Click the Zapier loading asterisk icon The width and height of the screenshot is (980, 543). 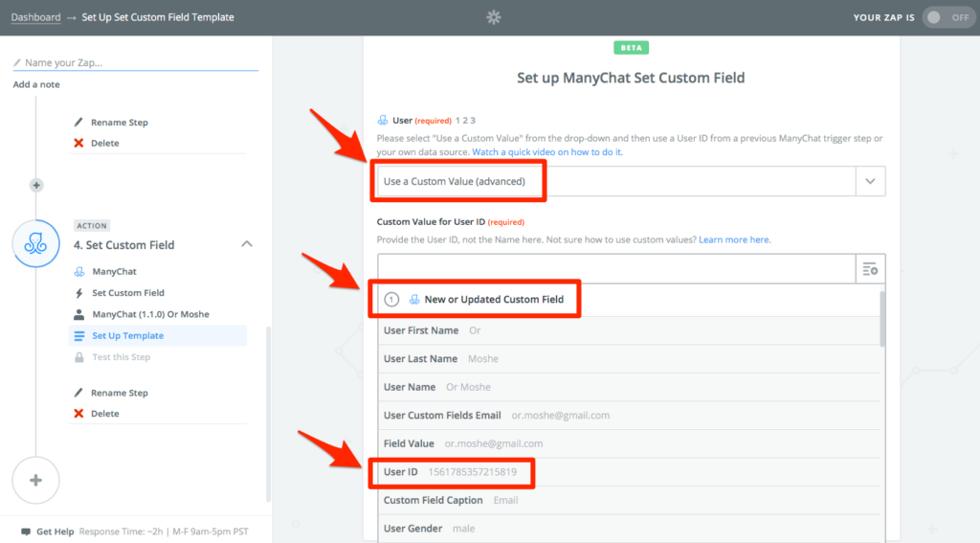tap(494, 17)
